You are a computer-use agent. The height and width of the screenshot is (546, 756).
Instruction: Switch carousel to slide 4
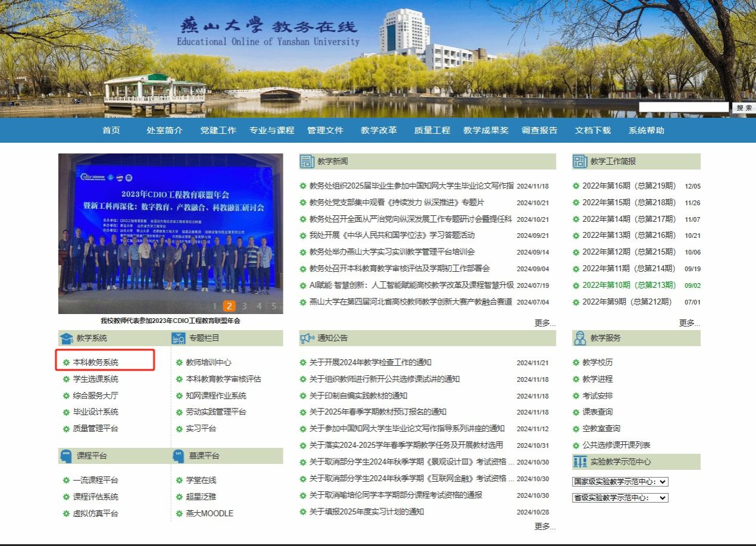pyautogui.click(x=260, y=306)
